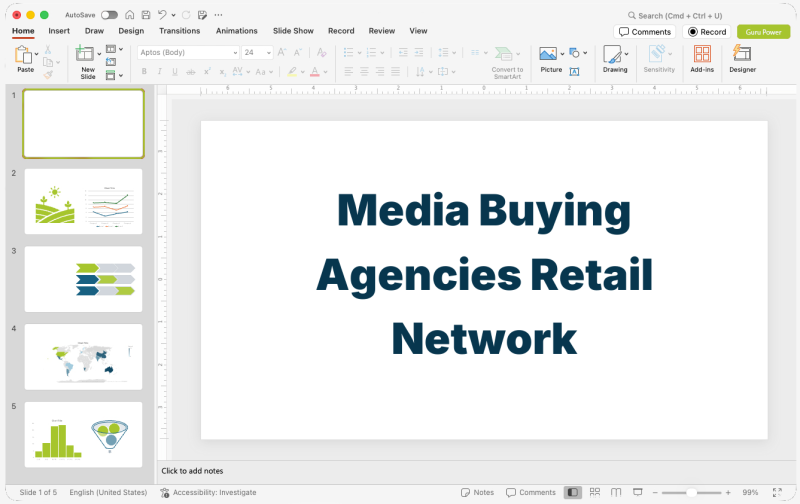Click the Record button at top right
Viewport: 800px width, 504px height.
[707, 32]
